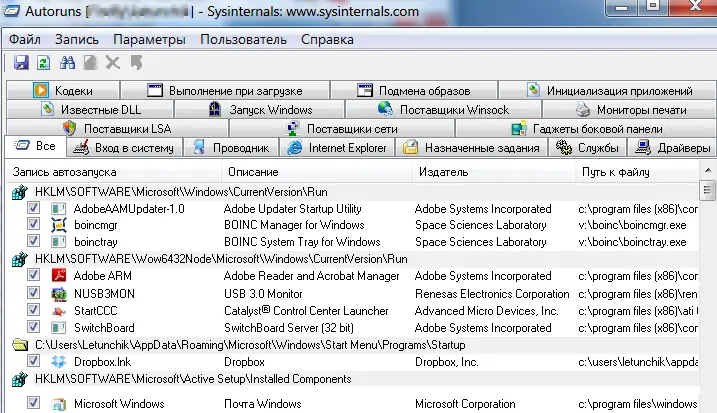Select the v:\boinc\boincmgr.exe path

click(632, 225)
